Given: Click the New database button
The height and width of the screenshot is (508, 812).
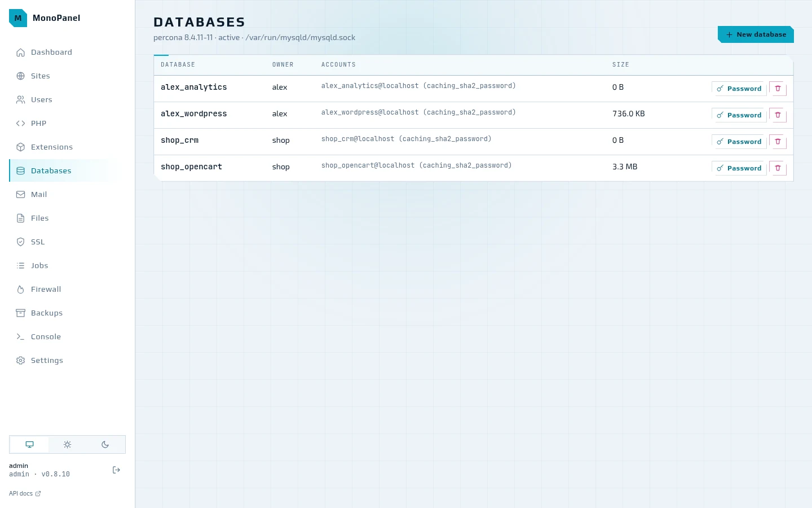Looking at the screenshot, I should [x=756, y=34].
